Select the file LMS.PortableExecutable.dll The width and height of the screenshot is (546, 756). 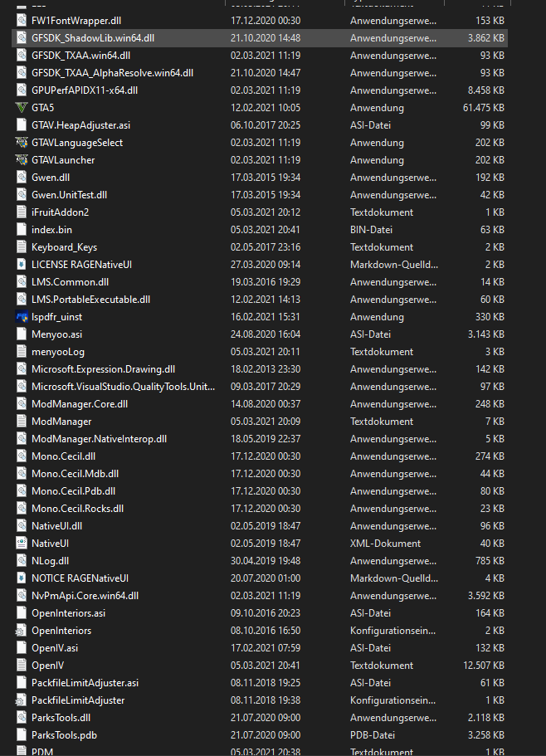90,300
